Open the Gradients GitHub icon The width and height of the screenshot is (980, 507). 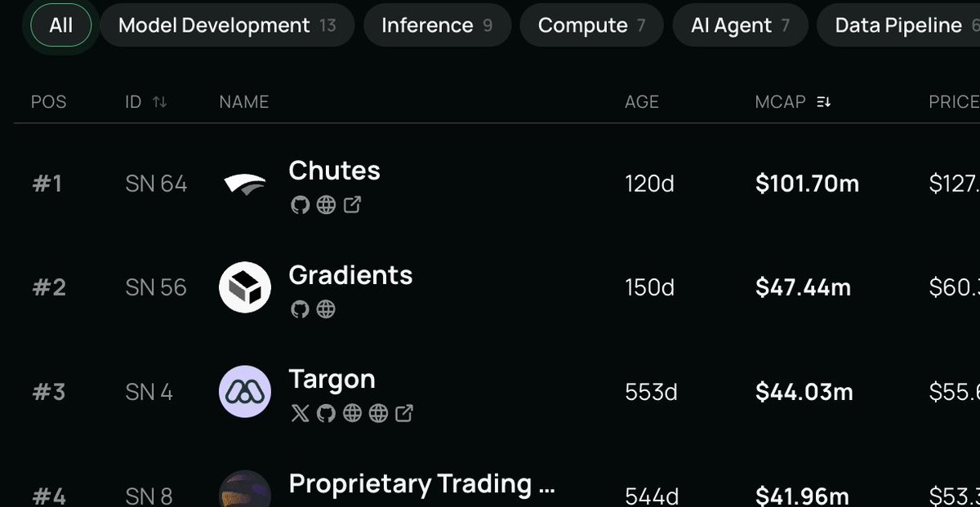[301, 309]
